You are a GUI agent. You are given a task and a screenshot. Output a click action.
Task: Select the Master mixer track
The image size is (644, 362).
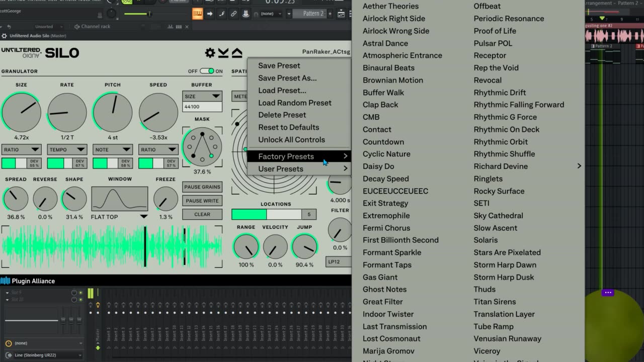[98, 322]
